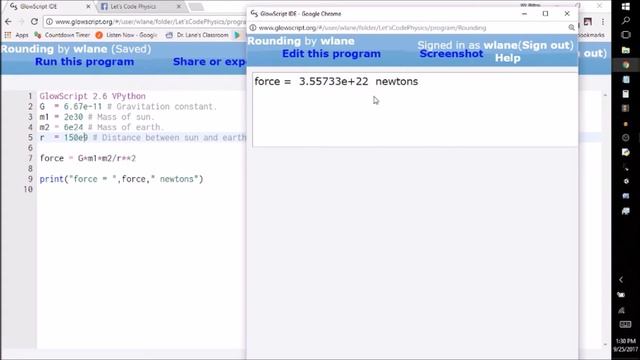Click Edit this program link

pyautogui.click(x=331, y=54)
